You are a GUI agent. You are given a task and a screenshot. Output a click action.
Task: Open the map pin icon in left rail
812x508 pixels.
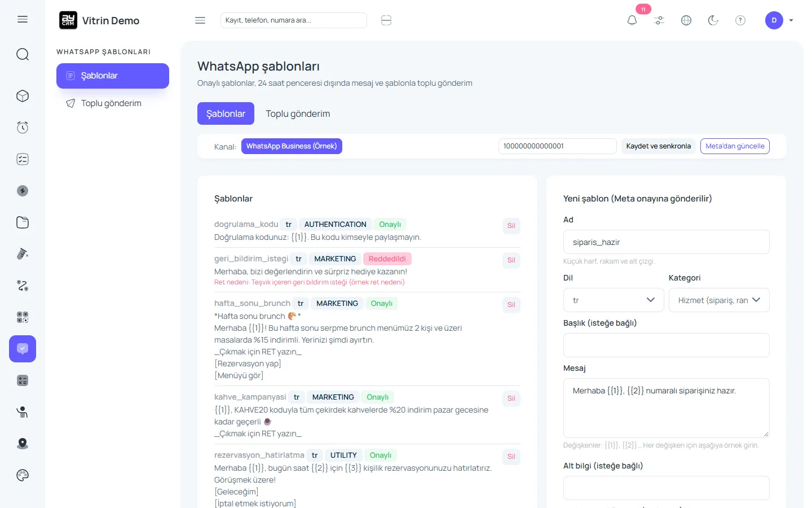tap(23, 444)
